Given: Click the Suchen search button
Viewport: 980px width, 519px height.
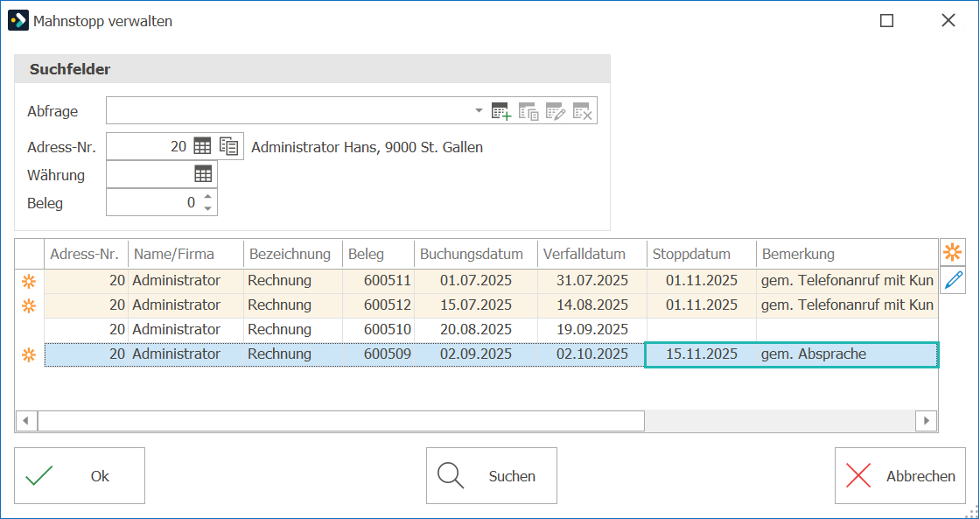Looking at the screenshot, I should pos(491,476).
